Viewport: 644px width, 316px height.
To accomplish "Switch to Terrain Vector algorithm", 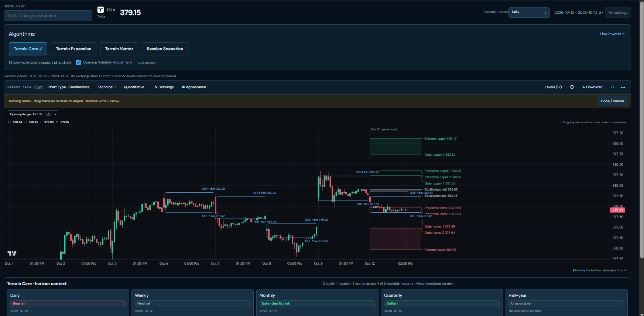I will [119, 49].
